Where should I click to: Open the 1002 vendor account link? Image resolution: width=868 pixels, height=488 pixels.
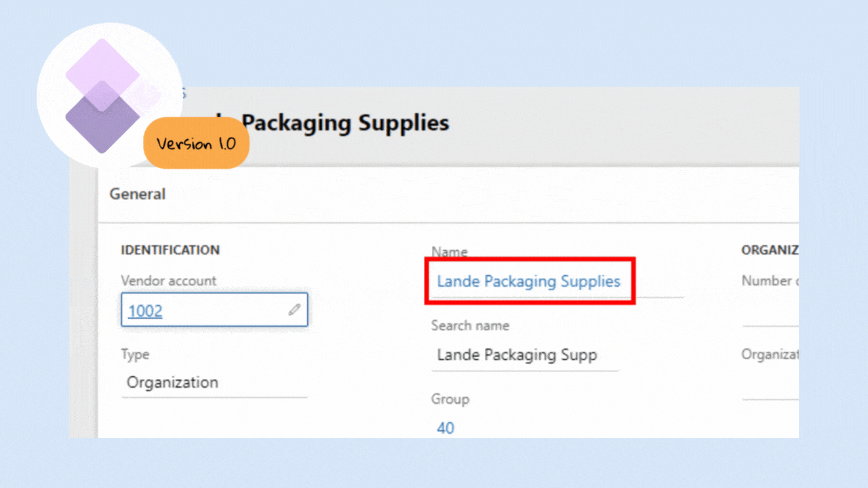point(145,311)
